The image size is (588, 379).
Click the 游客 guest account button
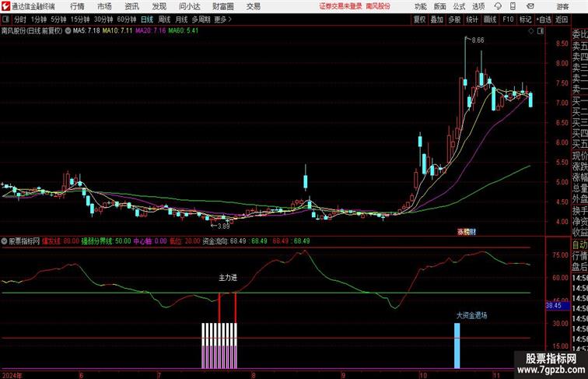562,6
